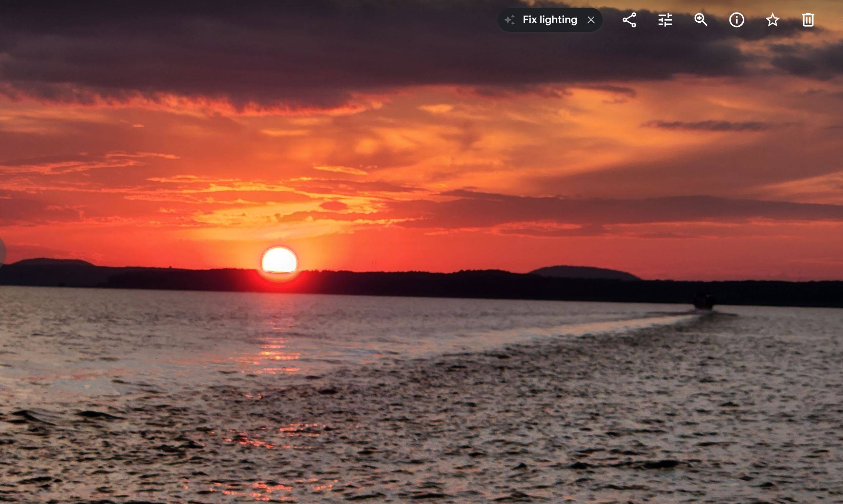Mark photo as favorite with star
The image size is (843, 504).
pos(772,20)
